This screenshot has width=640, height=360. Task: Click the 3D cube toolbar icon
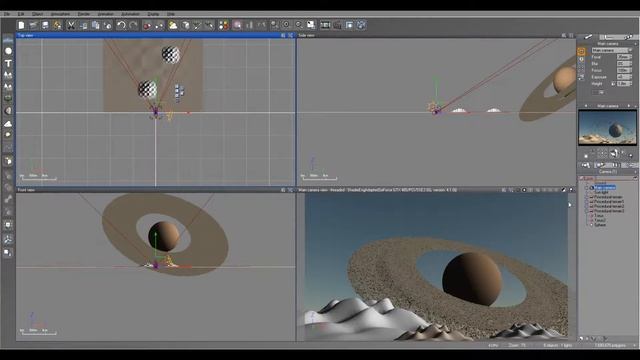(186, 25)
